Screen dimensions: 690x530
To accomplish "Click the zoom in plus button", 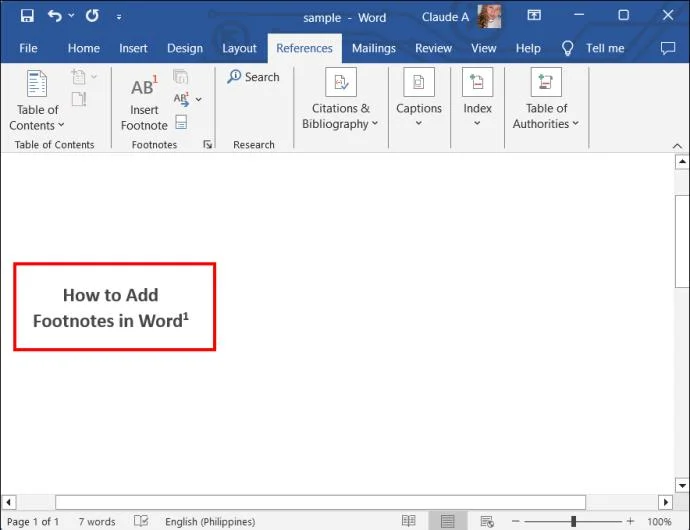I will (630, 521).
